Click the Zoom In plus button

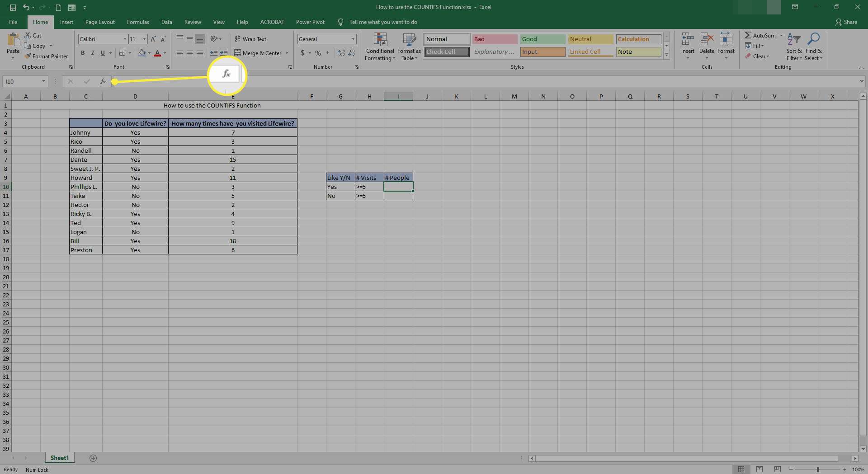(844, 470)
